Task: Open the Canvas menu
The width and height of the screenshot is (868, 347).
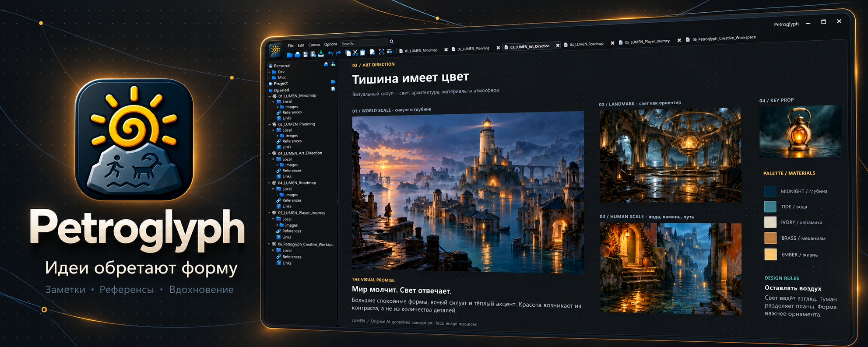Action: point(314,45)
